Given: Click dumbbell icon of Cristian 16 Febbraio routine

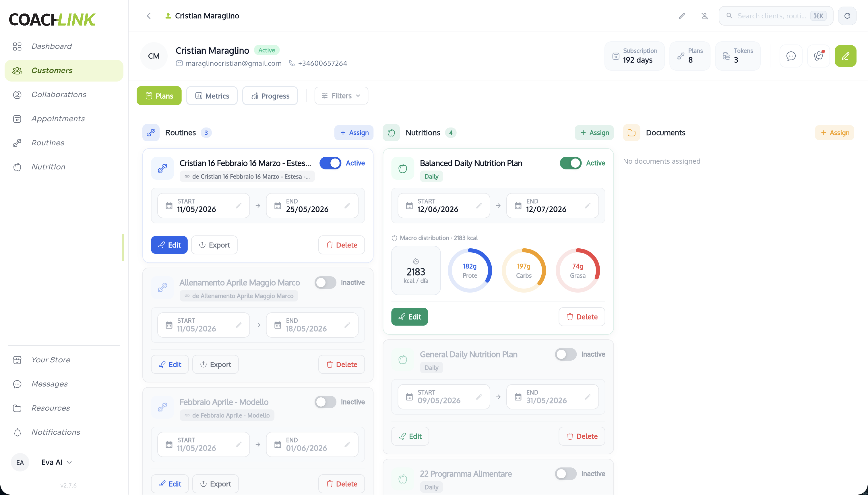Looking at the screenshot, I should coord(162,168).
